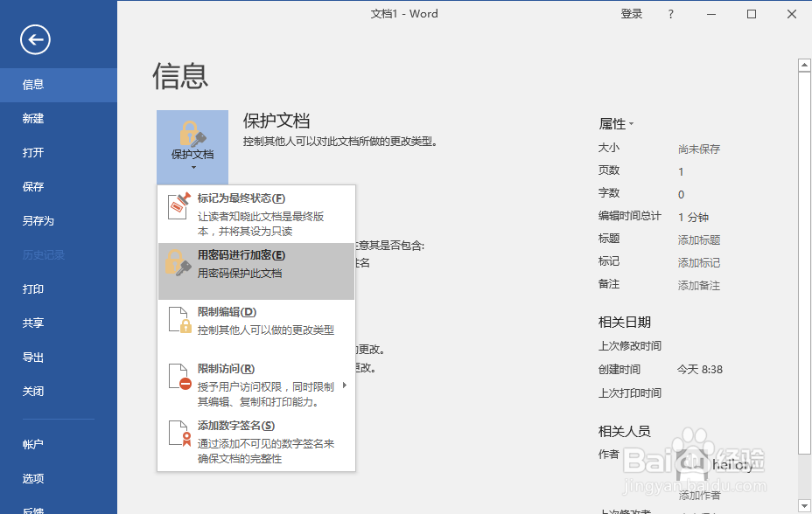Choose 用密码进行加密(E) option
This screenshot has width=812, height=514.
256,271
